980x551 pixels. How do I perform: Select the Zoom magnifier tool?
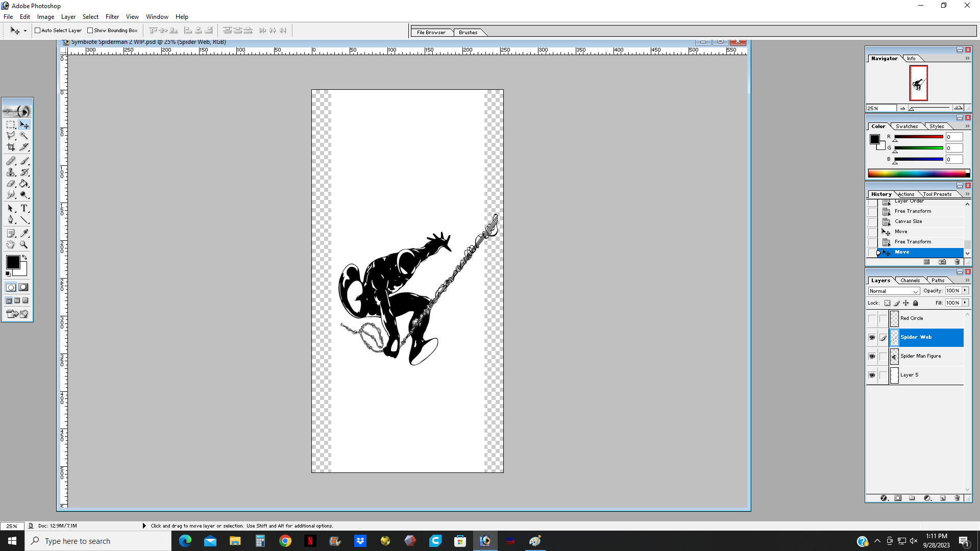pyautogui.click(x=24, y=245)
